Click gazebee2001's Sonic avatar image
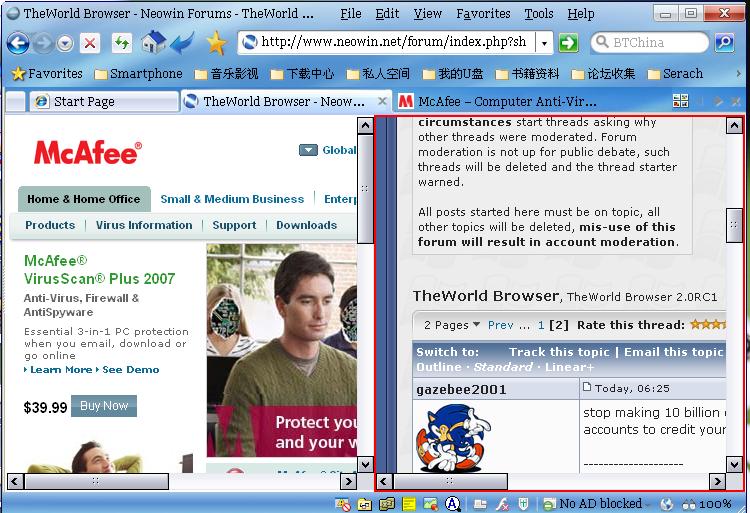This screenshot has width=750, height=513. pos(452,438)
